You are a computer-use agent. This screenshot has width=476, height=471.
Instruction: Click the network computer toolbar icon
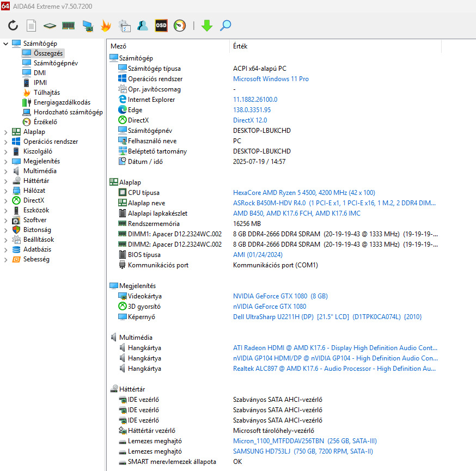click(x=88, y=26)
